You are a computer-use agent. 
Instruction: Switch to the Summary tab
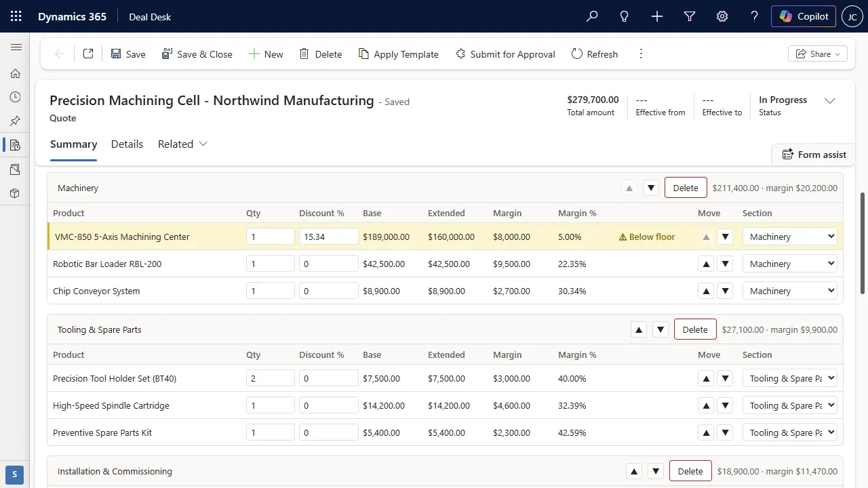[x=73, y=144]
